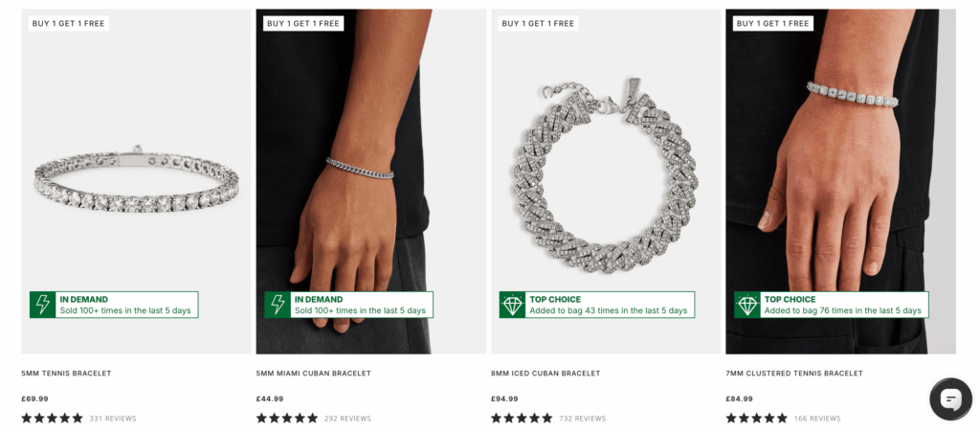Click star rating under 7MM Clustered Tennis

[756, 419]
